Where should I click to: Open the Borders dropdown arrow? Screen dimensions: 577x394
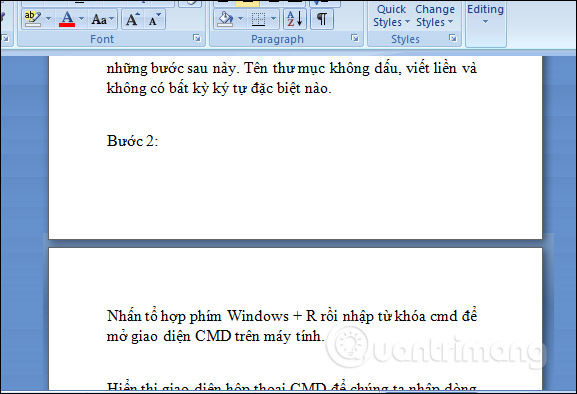click(x=273, y=19)
